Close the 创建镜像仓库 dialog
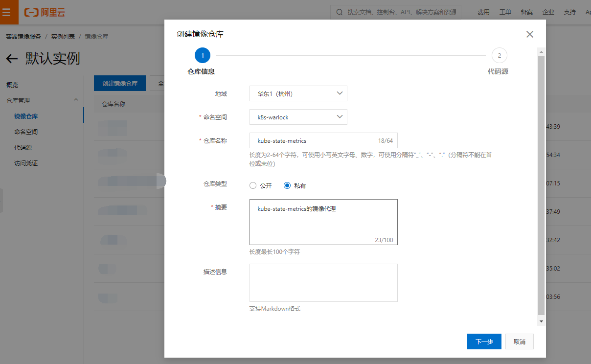 click(x=529, y=34)
